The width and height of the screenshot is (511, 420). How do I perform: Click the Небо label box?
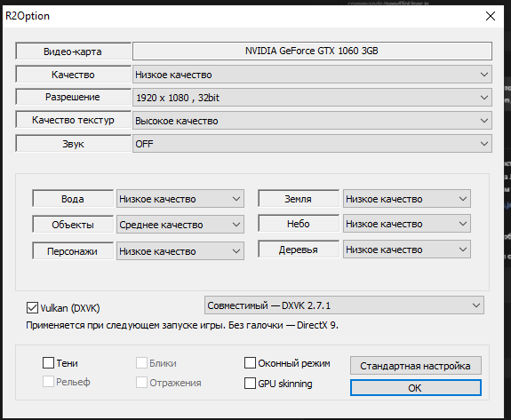pyautogui.click(x=299, y=224)
